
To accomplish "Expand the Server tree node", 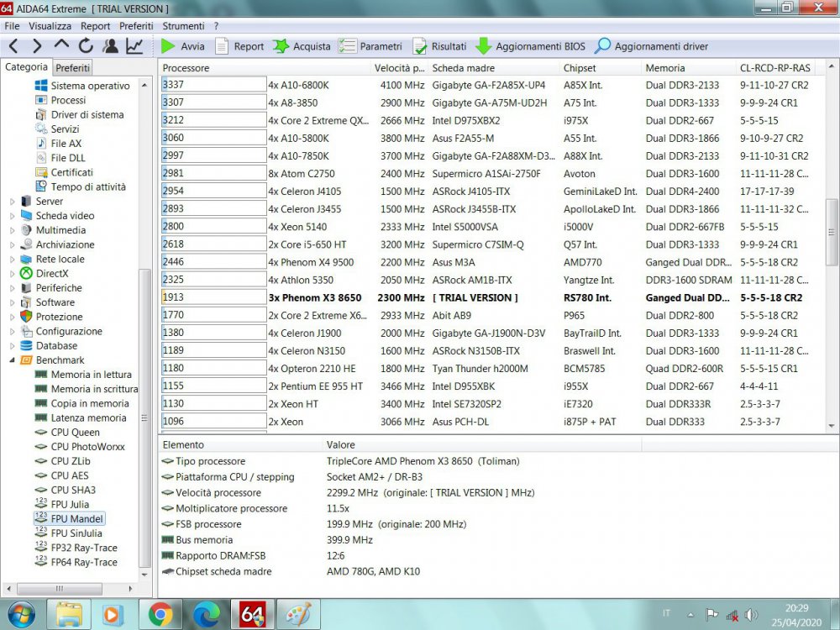I will point(12,202).
